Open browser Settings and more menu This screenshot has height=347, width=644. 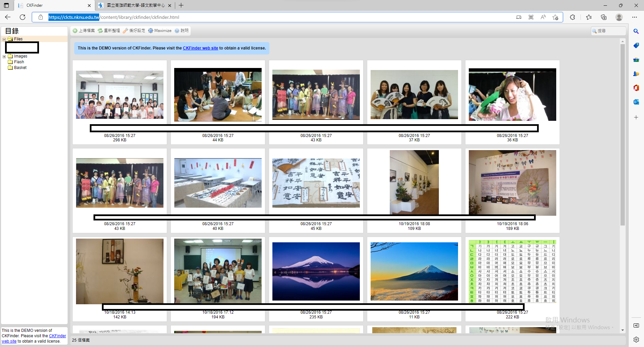pos(635,17)
